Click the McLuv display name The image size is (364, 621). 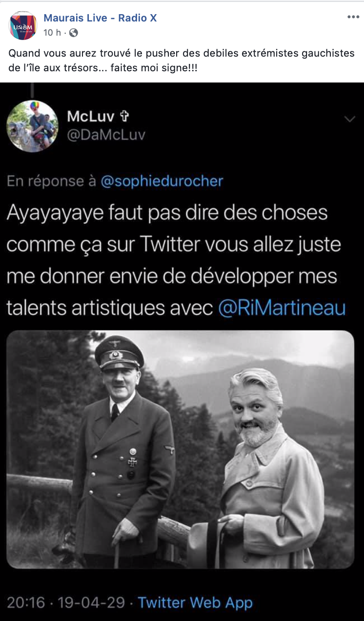pos(91,116)
